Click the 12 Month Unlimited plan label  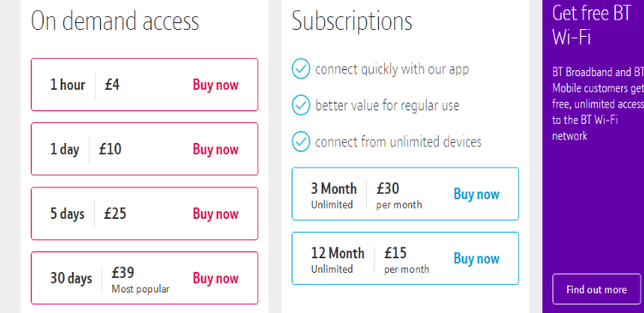(338, 260)
